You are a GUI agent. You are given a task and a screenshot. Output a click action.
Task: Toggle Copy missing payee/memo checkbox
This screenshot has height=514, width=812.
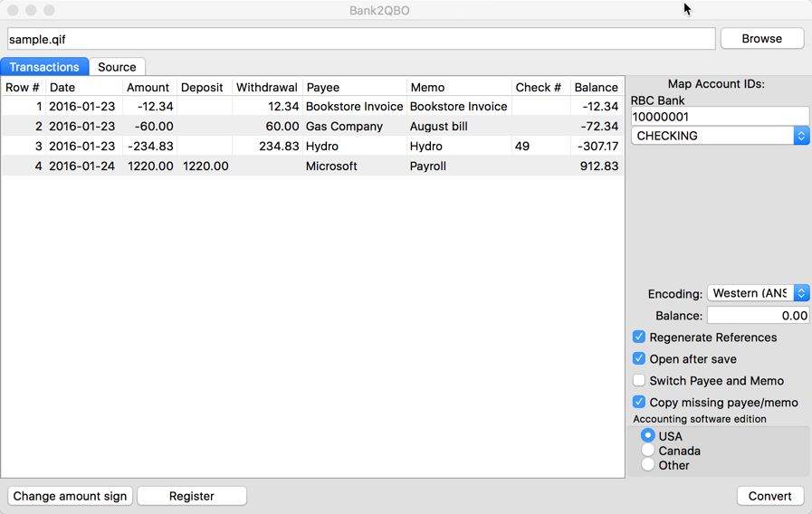click(x=639, y=402)
